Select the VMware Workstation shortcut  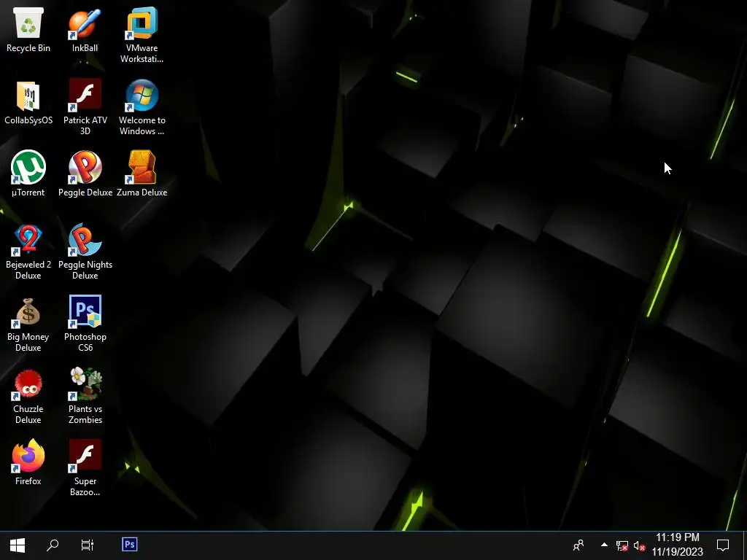(x=142, y=35)
